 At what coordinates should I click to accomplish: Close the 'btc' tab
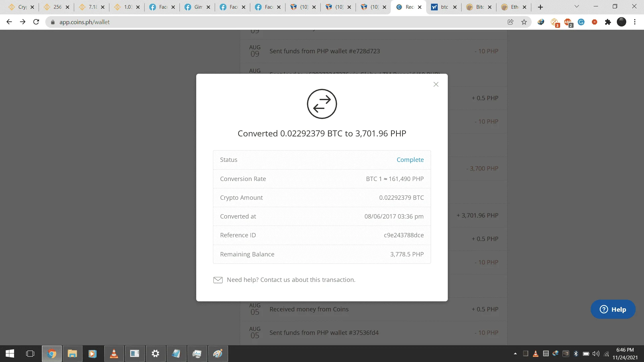pos(455,7)
